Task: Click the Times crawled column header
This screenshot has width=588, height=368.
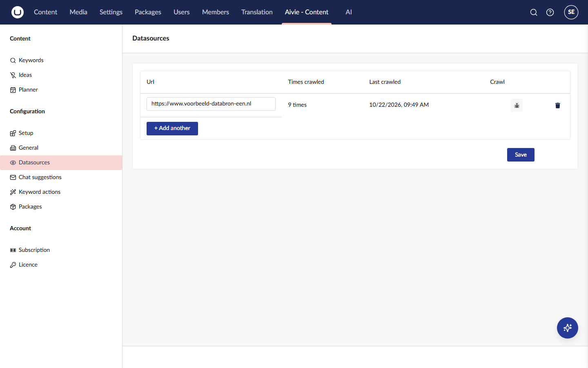Action: pyautogui.click(x=306, y=82)
